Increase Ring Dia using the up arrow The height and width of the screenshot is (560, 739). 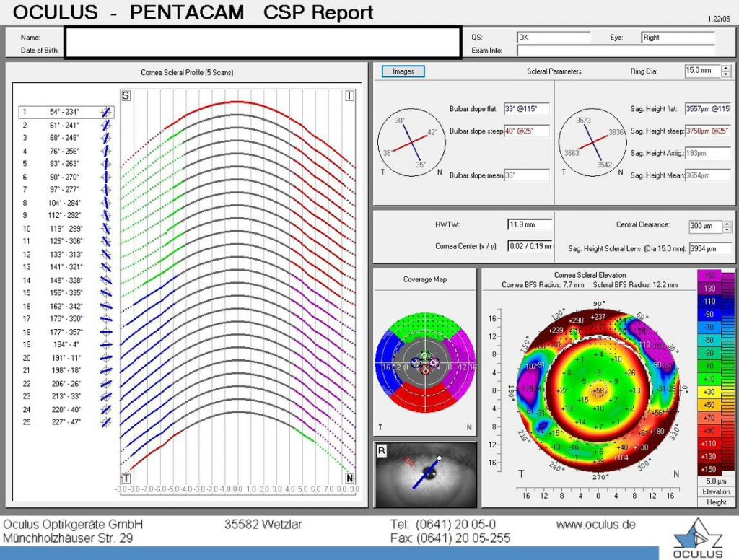727,68
